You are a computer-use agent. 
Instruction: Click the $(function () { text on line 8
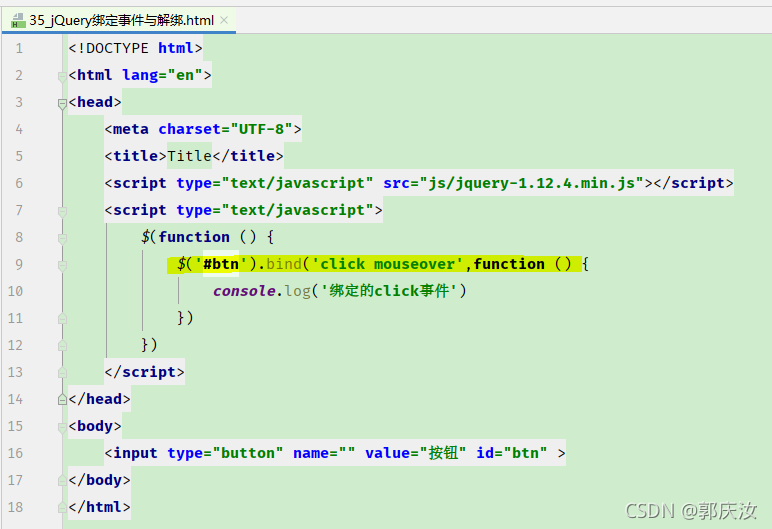207,237
